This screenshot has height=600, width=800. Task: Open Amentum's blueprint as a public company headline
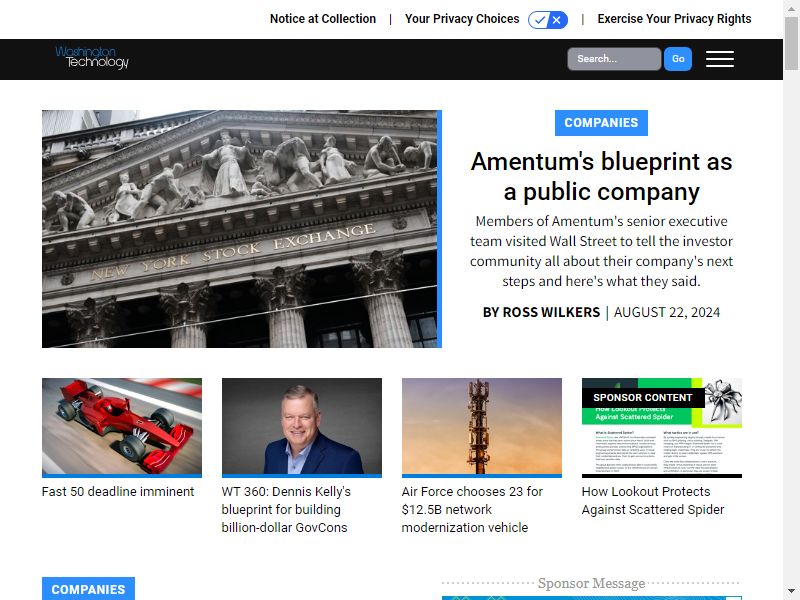[601, 177]
